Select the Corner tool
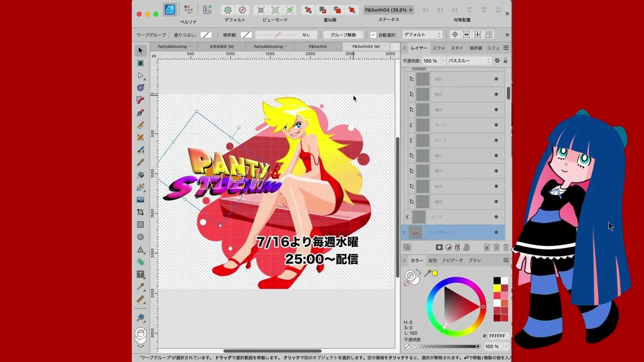Viewport: 644px width, 362px height. click(x=140, y=100)
